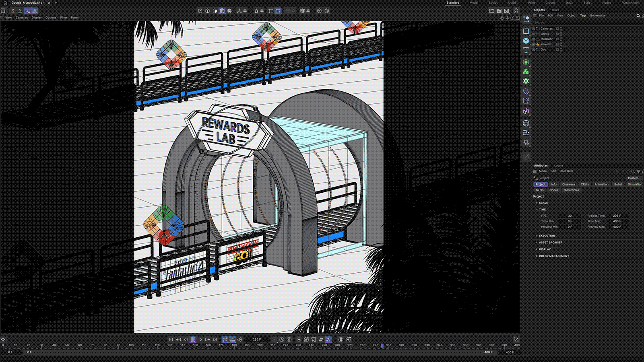Viewport: 644px width, 362px height.
Task: Select the Cube primitive tool
Action: point(526,41)
